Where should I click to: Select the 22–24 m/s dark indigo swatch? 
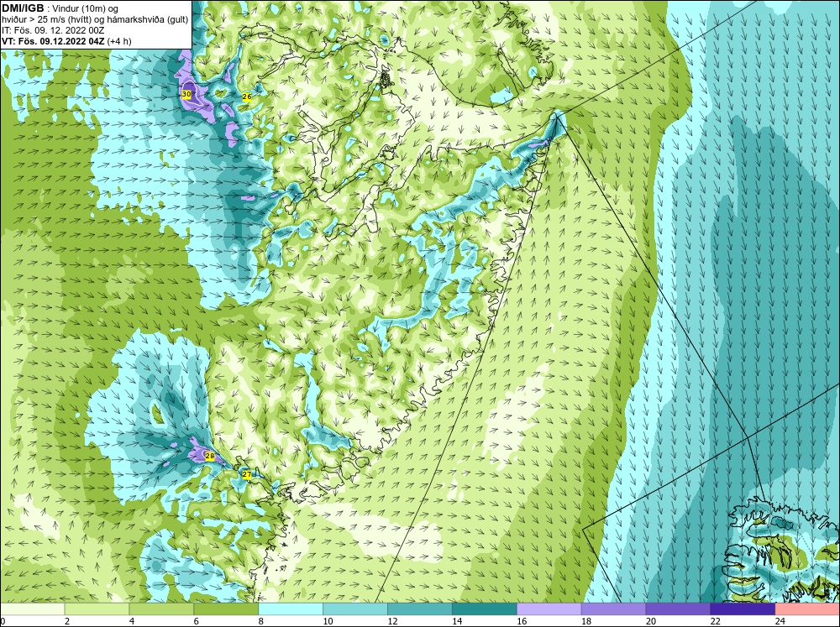[743, 609]
